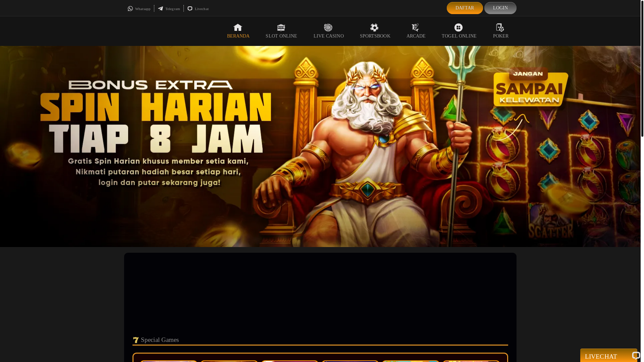
Task: Open the TOGEL ONLINE menu label
Action: tap(459, 36)
